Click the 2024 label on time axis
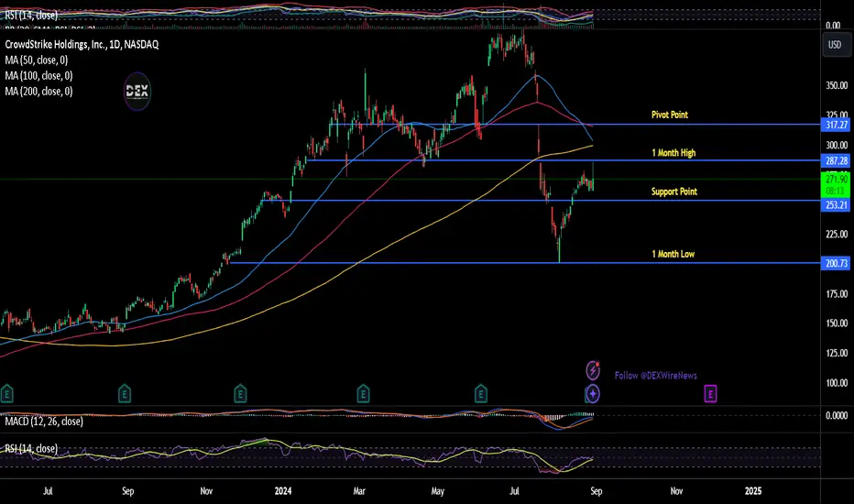This screenshot has height=504, width=854. (x=283, y=491)
